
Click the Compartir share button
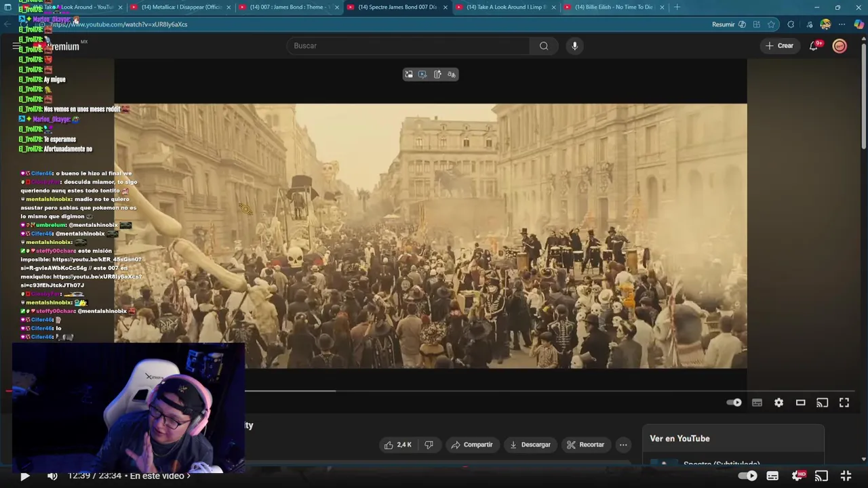472,445
